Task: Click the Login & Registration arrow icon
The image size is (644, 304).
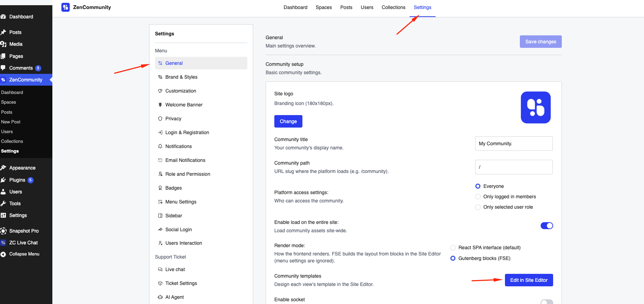Action: point(160,132)
